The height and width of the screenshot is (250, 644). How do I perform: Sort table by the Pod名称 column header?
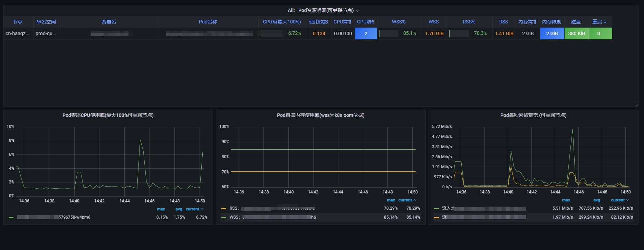[x=208, y=22]
